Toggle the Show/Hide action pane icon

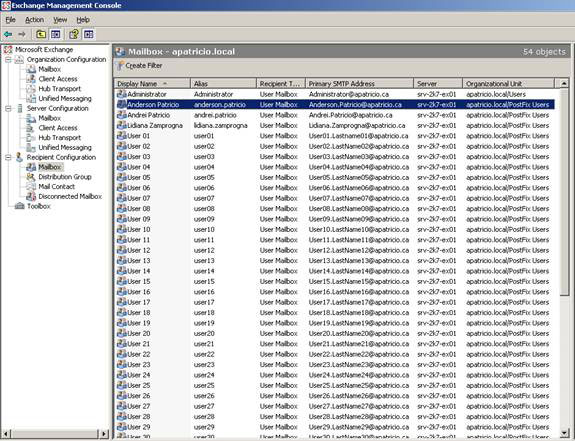coord(89,34)
